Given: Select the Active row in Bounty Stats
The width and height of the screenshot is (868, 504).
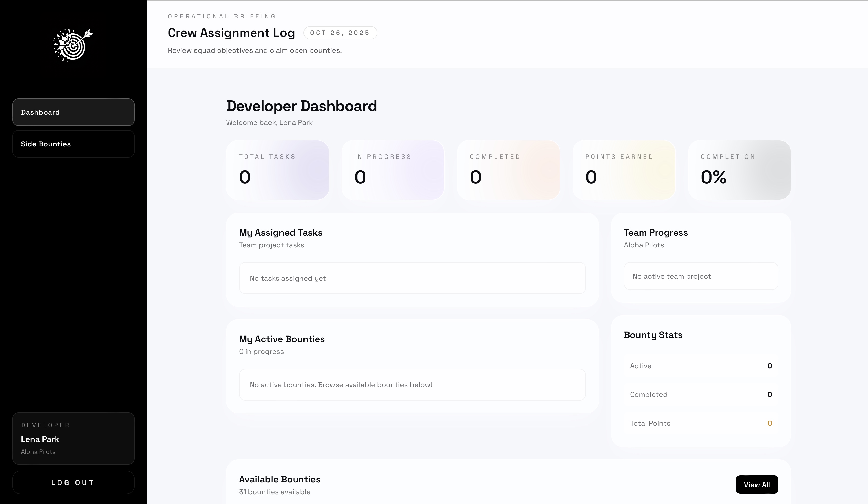Looking at the screenshot, I should [701, 366].
